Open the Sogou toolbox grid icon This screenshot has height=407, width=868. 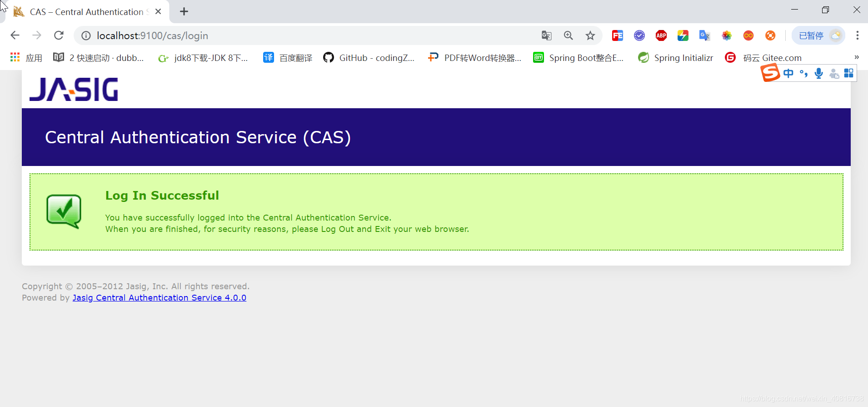[849, 73]
